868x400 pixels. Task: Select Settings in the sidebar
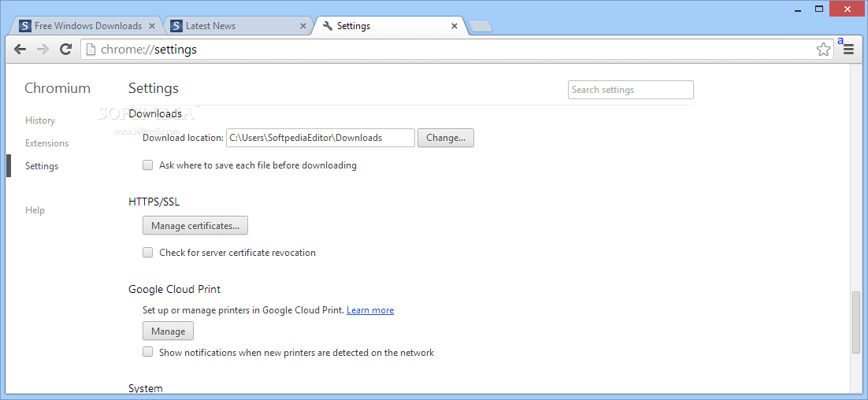point(42,166)
